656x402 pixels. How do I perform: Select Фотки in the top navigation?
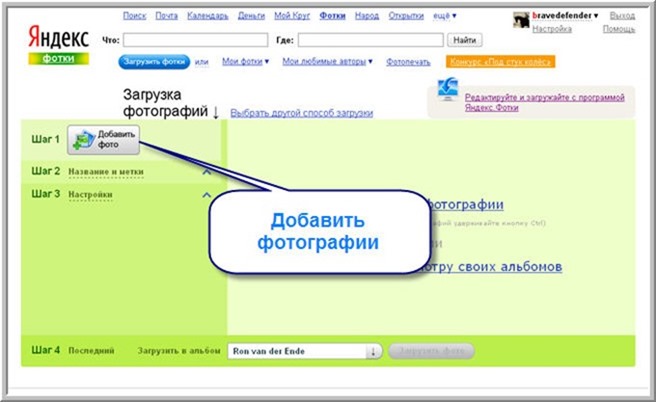332,16
